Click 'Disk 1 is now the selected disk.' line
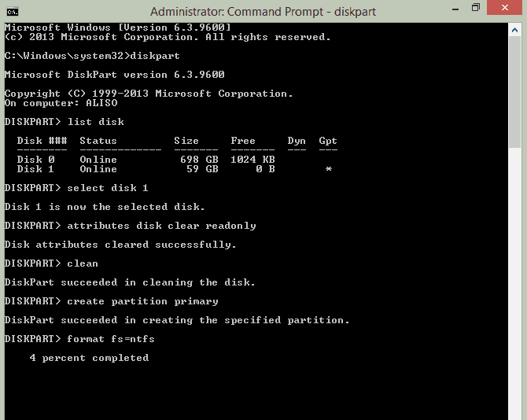The image size is (527, 420). pyautogui.click(x=105, y=207)
